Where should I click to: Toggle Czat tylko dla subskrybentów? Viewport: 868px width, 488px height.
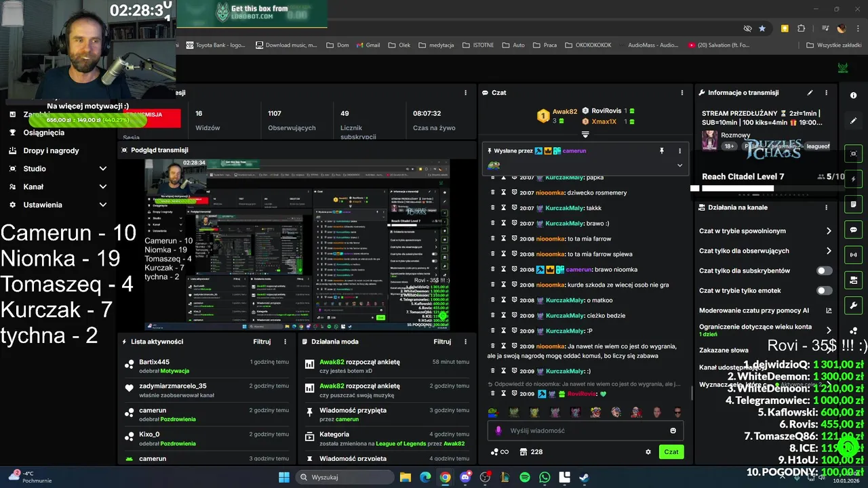pyautogui.click(x=824, y=270)
